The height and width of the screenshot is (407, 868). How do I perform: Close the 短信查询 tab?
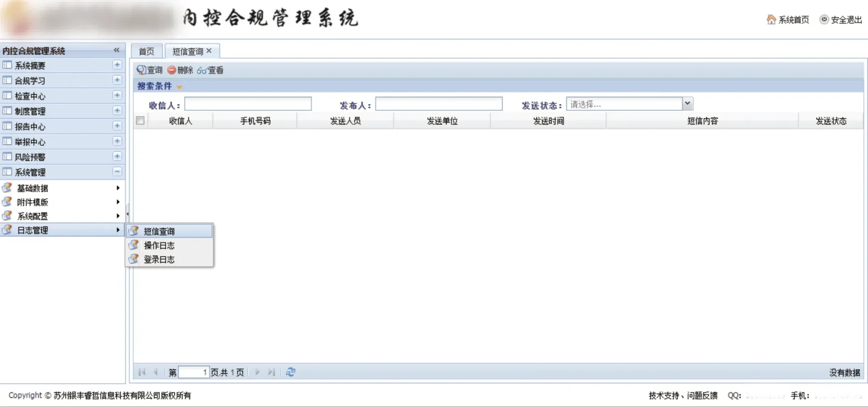pyautogui.click(x=209, y=51)
